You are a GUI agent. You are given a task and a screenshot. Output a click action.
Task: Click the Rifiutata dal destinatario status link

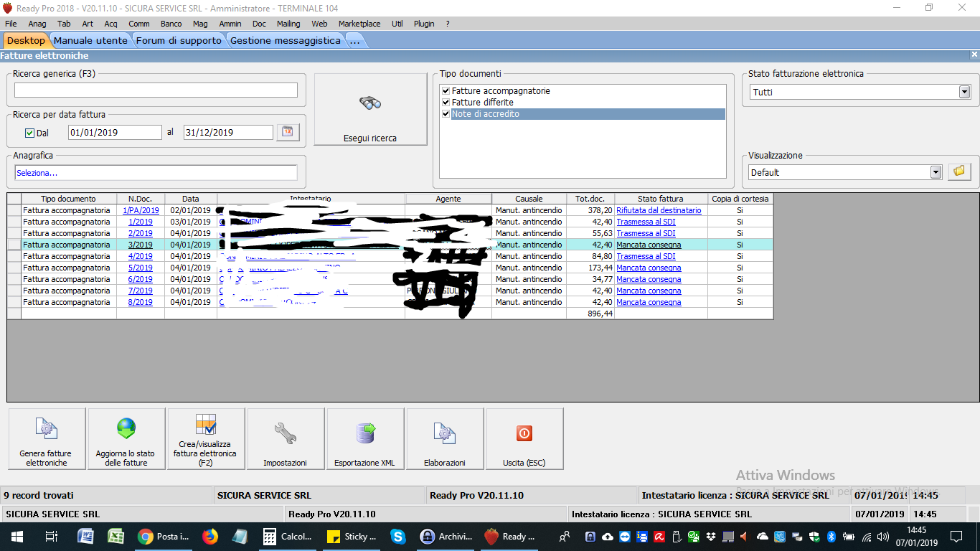tap(659, 210)
